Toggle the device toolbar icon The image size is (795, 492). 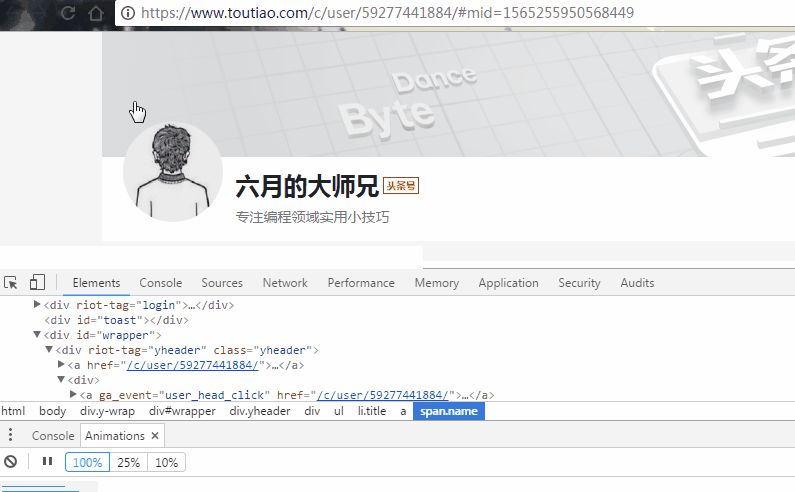37,283
